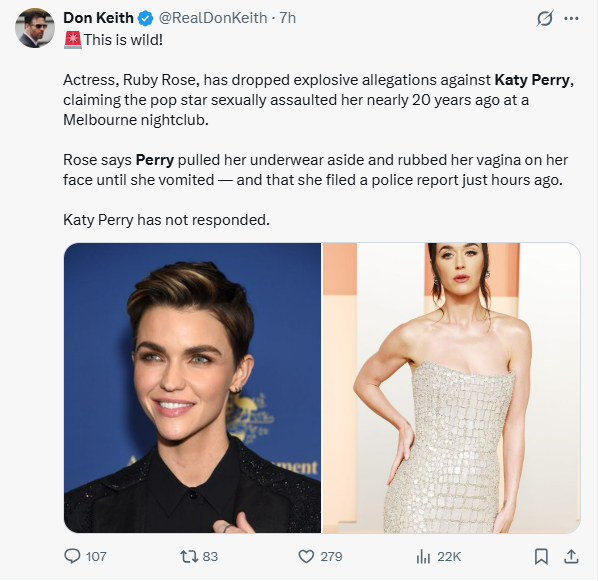603x581 pixels.
Task: Click the red siren emoji
Action: pos(72,40)
